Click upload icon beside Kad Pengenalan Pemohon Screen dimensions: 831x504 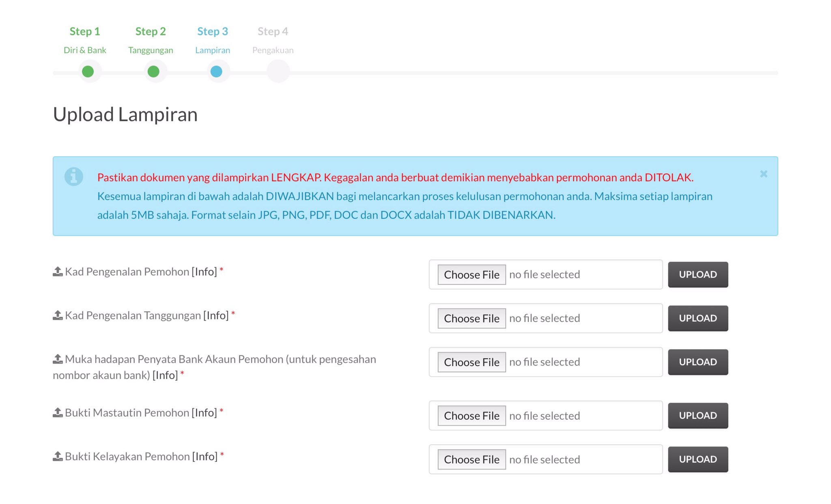click(58, 271)
